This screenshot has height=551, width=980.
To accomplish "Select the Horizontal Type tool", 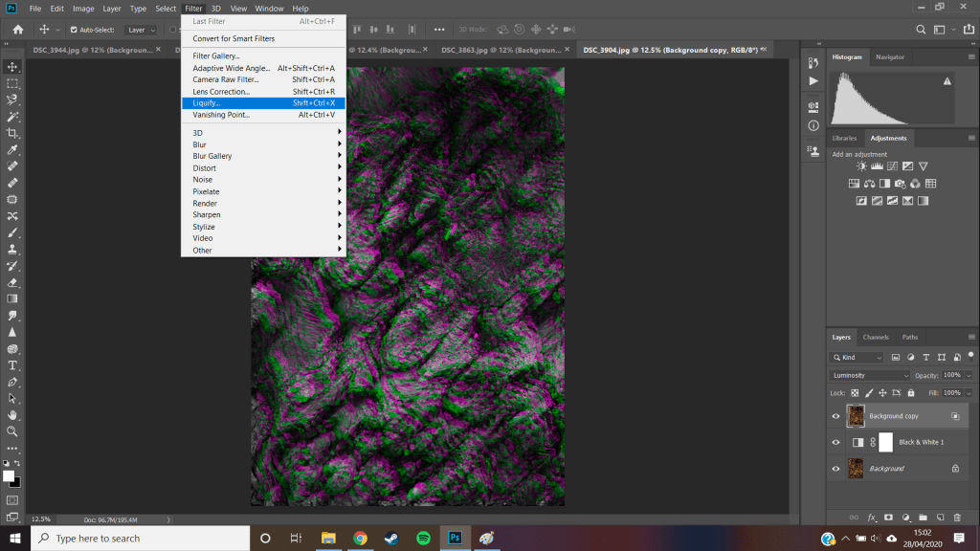I will [12, 365].
